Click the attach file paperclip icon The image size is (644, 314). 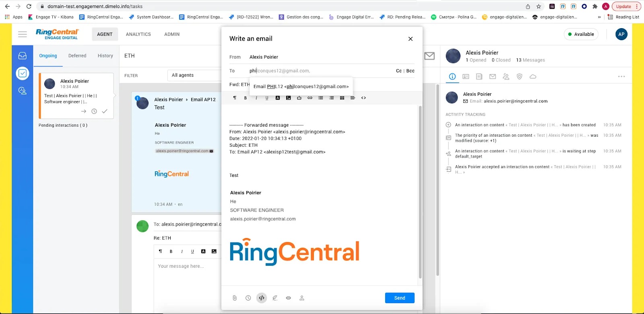[235, 298]
